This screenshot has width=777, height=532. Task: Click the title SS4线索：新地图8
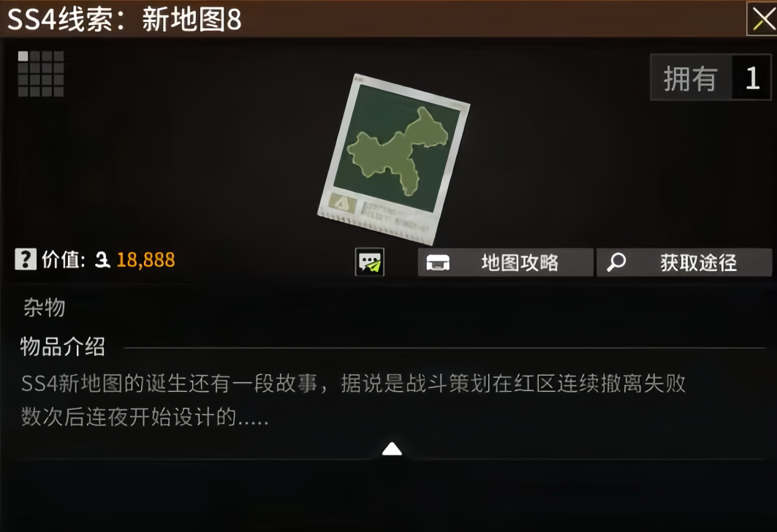click(x=124, y=20)
